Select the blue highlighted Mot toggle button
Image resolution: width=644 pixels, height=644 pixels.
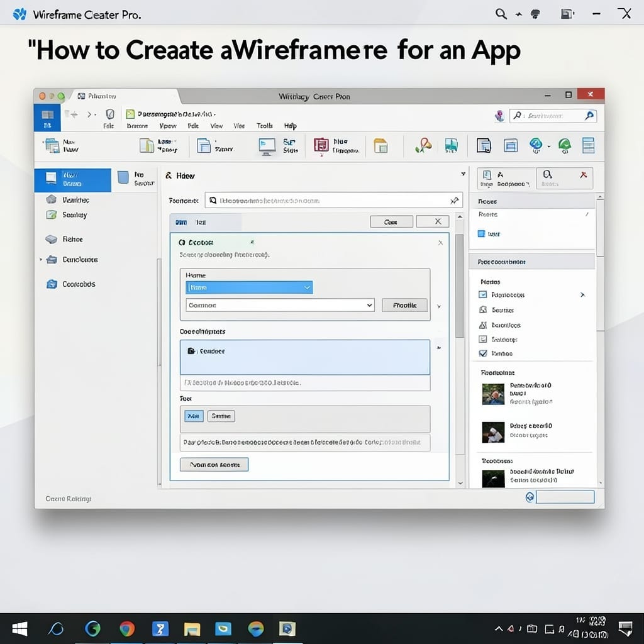194,416
